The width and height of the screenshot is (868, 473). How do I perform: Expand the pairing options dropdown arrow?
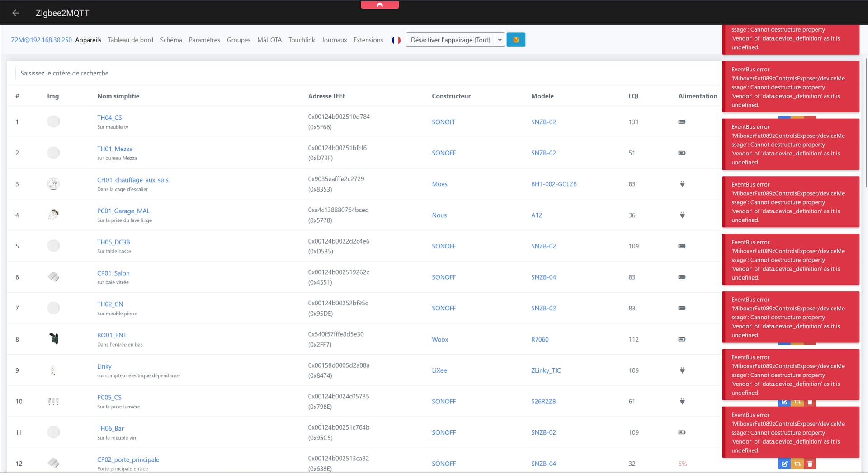tap(500, 40)
